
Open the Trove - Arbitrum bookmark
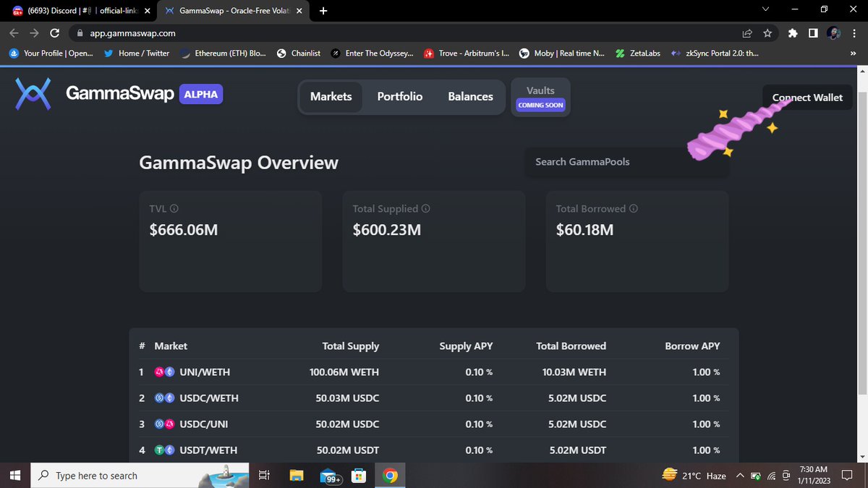pos(467,53)
